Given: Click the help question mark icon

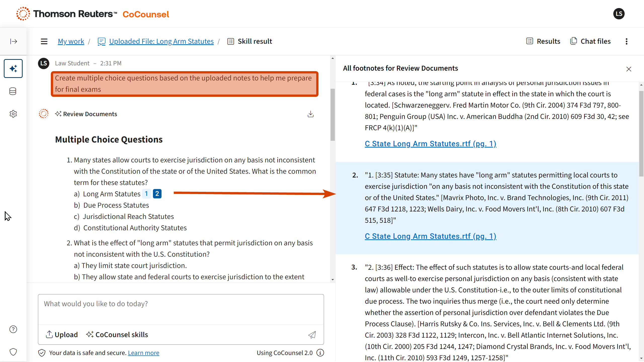Looking at the screenshot, I should (x=13, y=329).
